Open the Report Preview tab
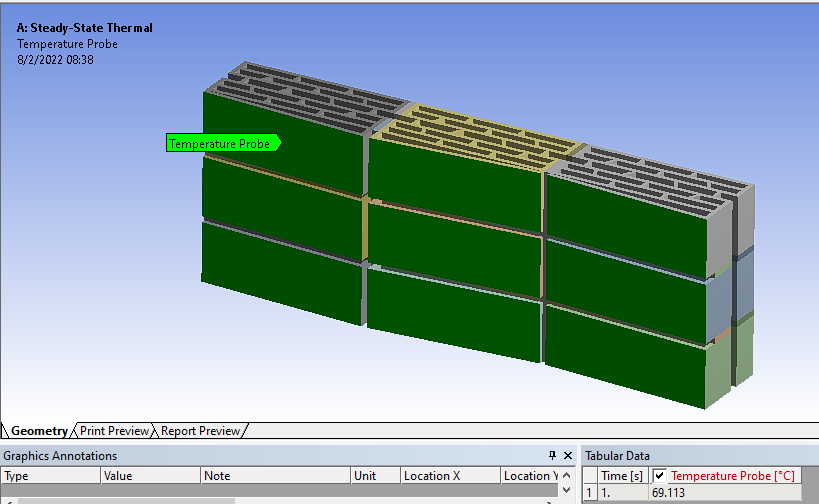The image size is (819, 504). click(200, 431)
